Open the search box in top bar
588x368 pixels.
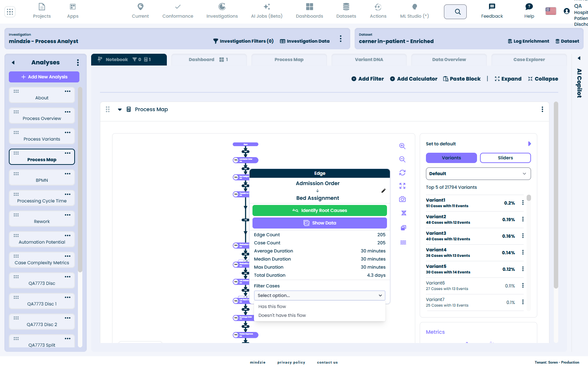point(455,12)
